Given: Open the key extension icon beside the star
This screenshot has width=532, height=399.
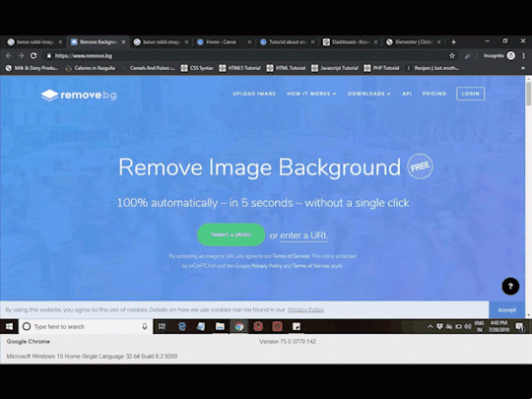Looking at the screenshot, I should tap(468, 56).
